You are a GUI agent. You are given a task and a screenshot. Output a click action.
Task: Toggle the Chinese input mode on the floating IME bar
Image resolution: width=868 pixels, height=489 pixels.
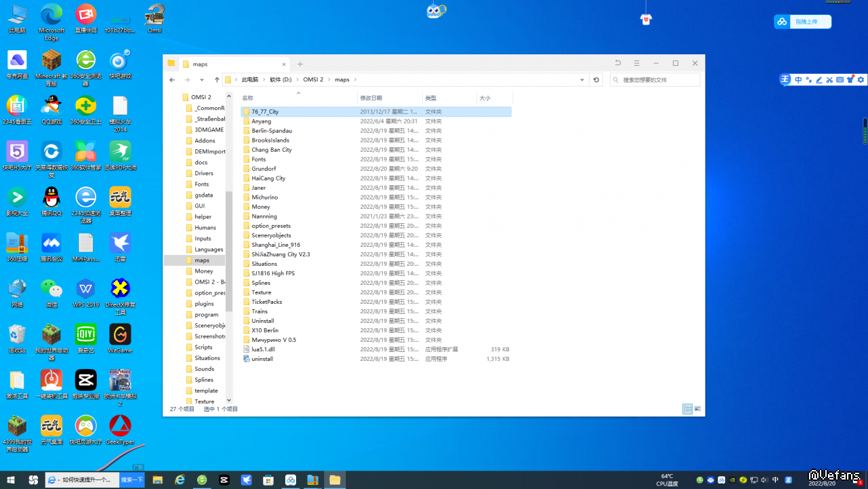[x=798, y=80]
